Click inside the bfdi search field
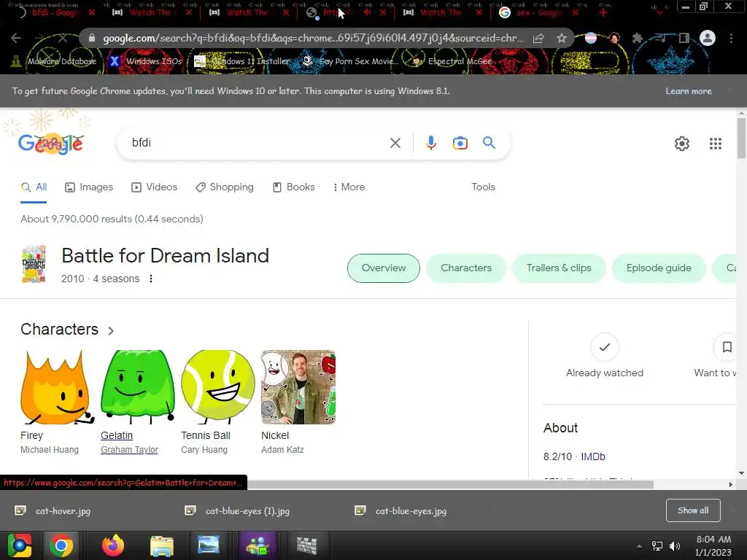747x560 pixels. pyautogui.click(x=258, y=143)
